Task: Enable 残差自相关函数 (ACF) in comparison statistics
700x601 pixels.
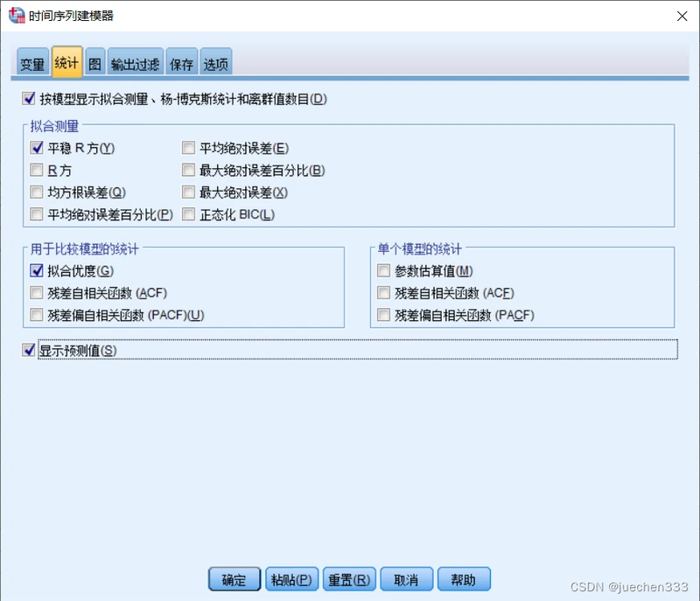Action: click(37, 293)
